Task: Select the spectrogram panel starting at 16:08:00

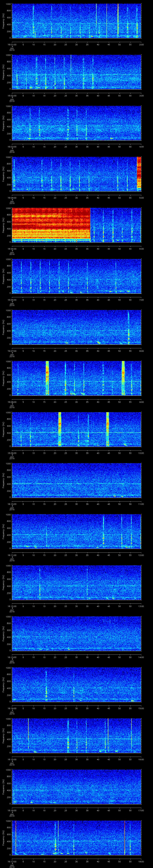Action: click(x=76, y=378)
